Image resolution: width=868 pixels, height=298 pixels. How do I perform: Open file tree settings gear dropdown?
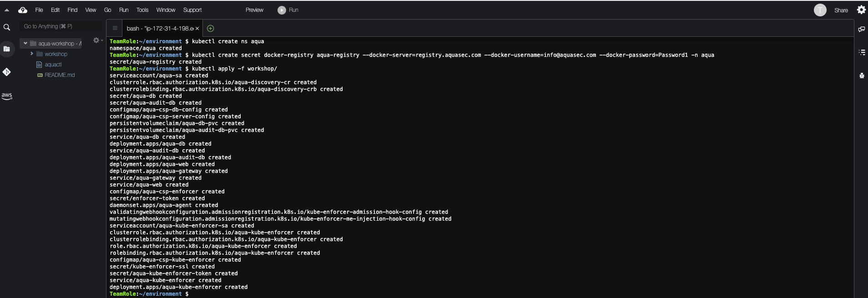97,40
